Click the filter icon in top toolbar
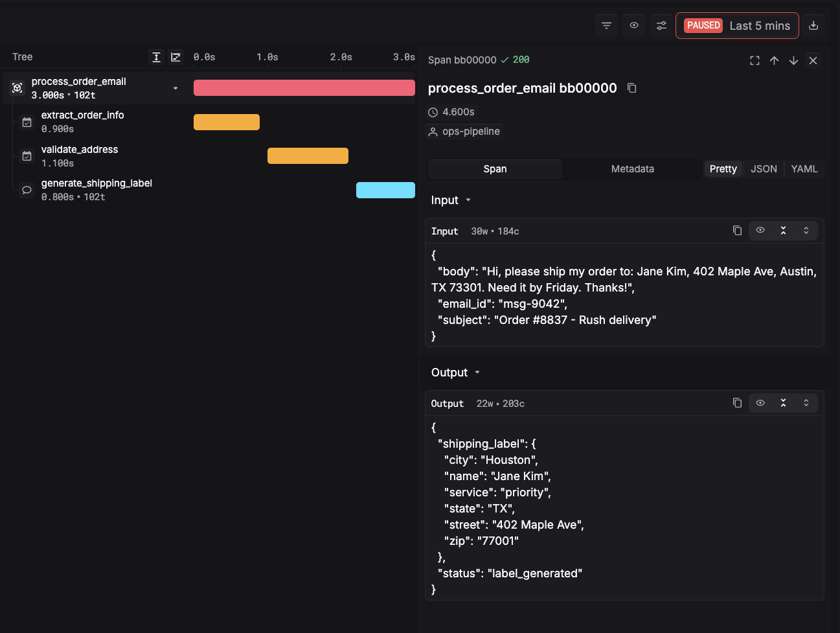 click(606, 26)
